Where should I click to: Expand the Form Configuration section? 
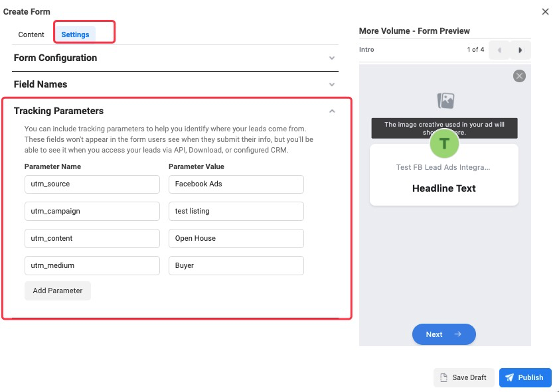point(332,58)
